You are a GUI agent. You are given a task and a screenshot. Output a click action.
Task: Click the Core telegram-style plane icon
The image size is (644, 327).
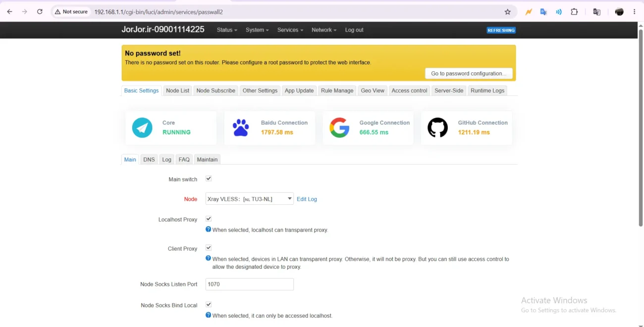[x=142, y=128]
